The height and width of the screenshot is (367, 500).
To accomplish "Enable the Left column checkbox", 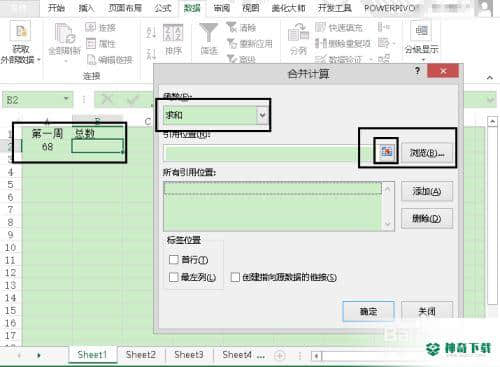I will click(174, 277).
